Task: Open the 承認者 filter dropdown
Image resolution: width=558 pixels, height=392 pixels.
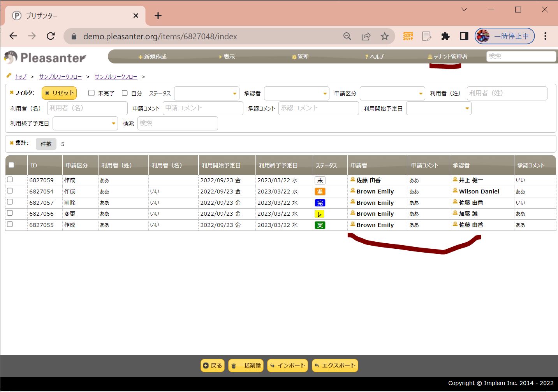Action: pyautogui.click(x=296, y=93)
